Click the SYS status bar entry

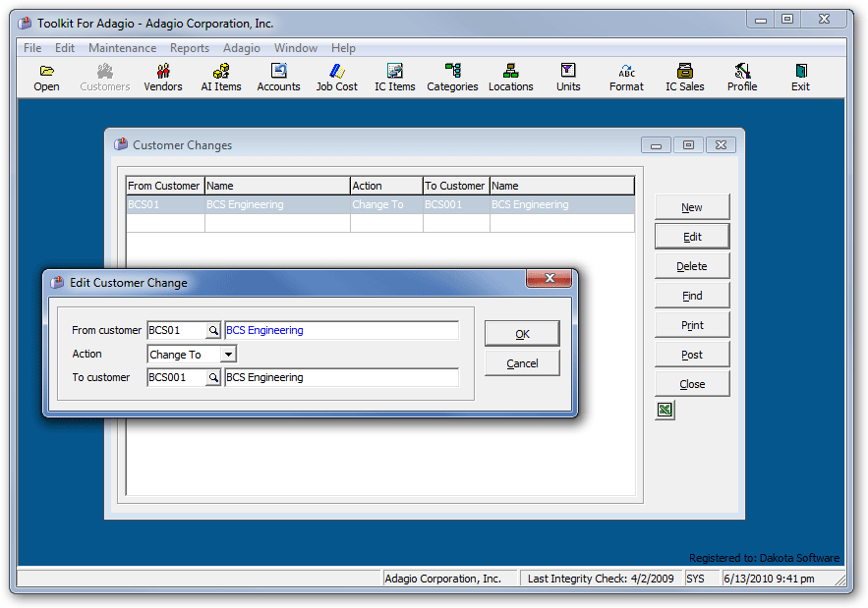(x=701, y=579)
